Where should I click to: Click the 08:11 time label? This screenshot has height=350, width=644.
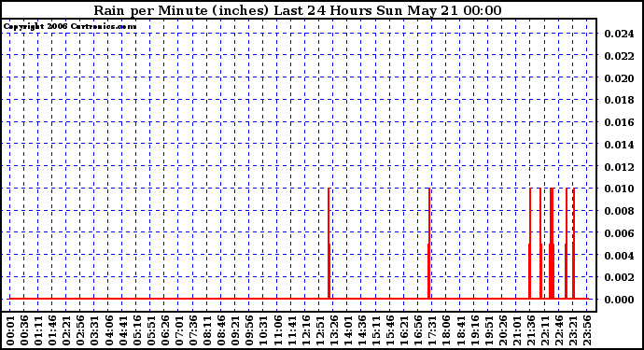coord(207,330)
